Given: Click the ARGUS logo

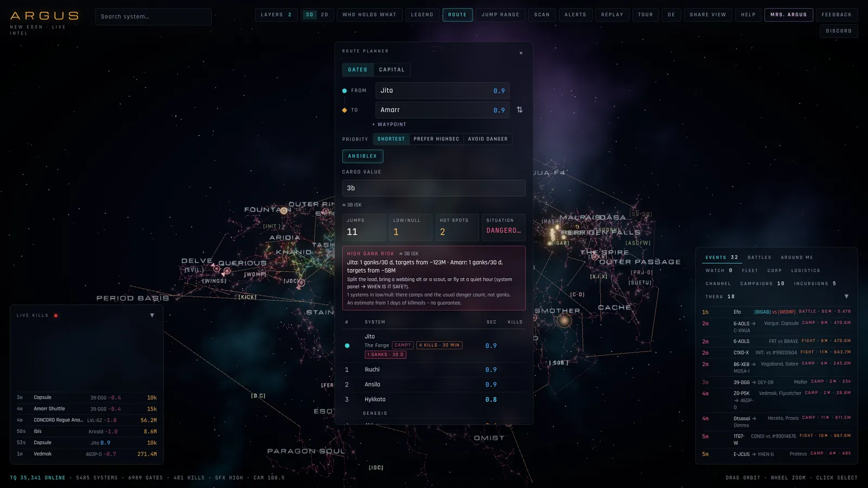Looking at the screenshot, I should pyautogui.click(x=44, y=16).
